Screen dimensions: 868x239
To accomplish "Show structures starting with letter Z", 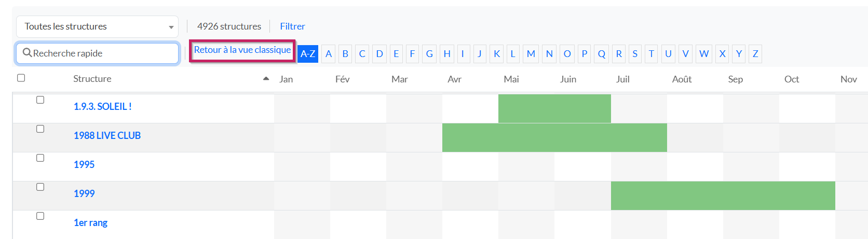I will pos(755,53).
